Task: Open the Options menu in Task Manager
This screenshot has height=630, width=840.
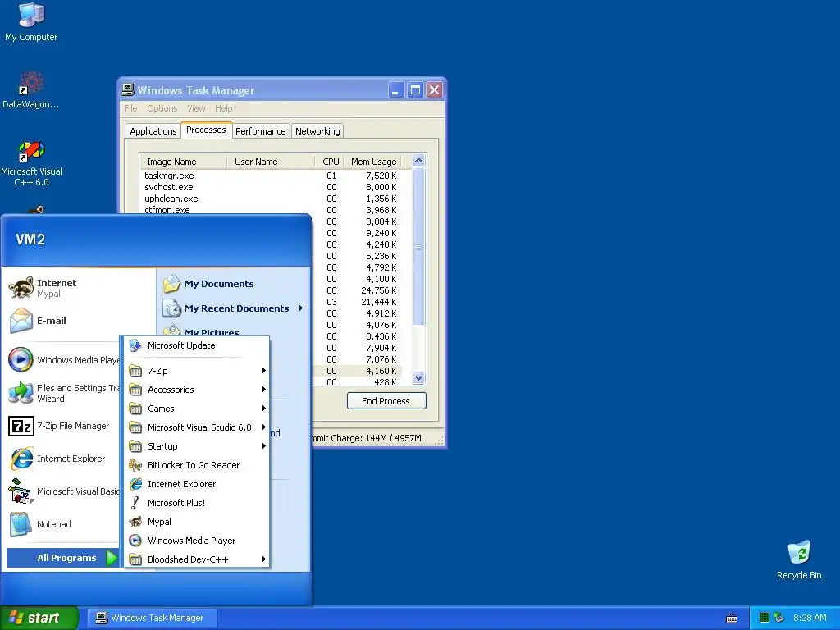Action: [162, 108]
